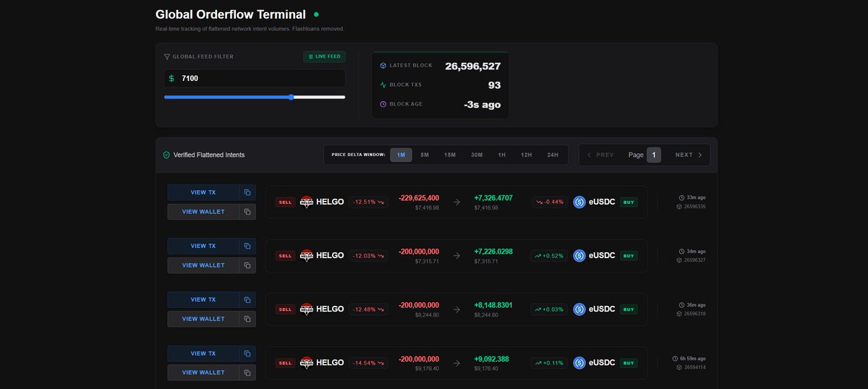Click the green live status dot by title
Screen dimensions: 868x389
click(316, 14)
